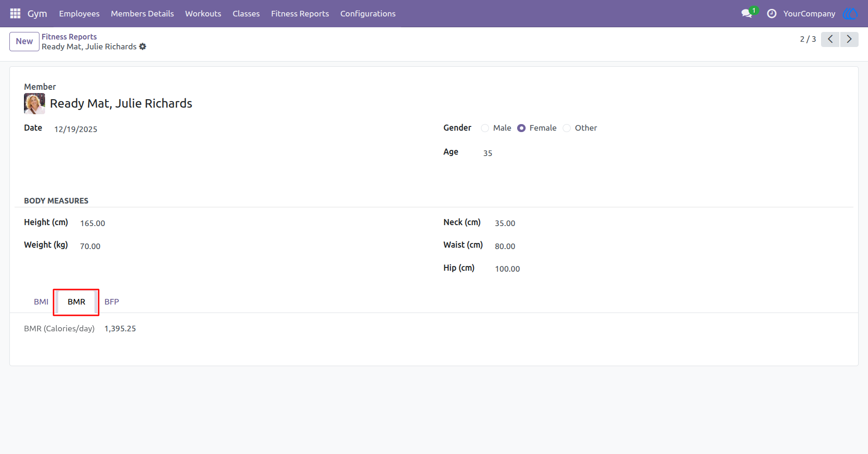Click the user avatar icon in top bar
This screenshot has width=868, height=454.
pos(851,14)
